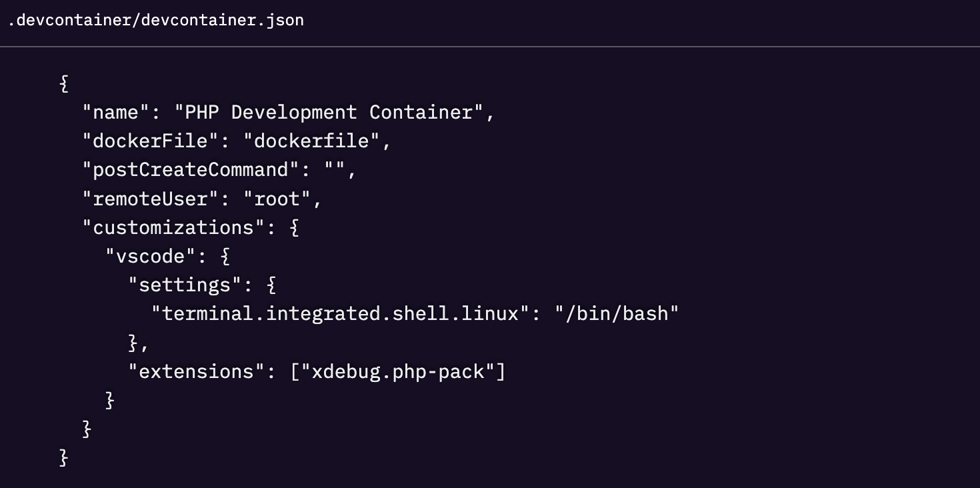Click the final closing curly brace
The width and height of the screenshot is (980, 488).
click(x=64, y=457)
